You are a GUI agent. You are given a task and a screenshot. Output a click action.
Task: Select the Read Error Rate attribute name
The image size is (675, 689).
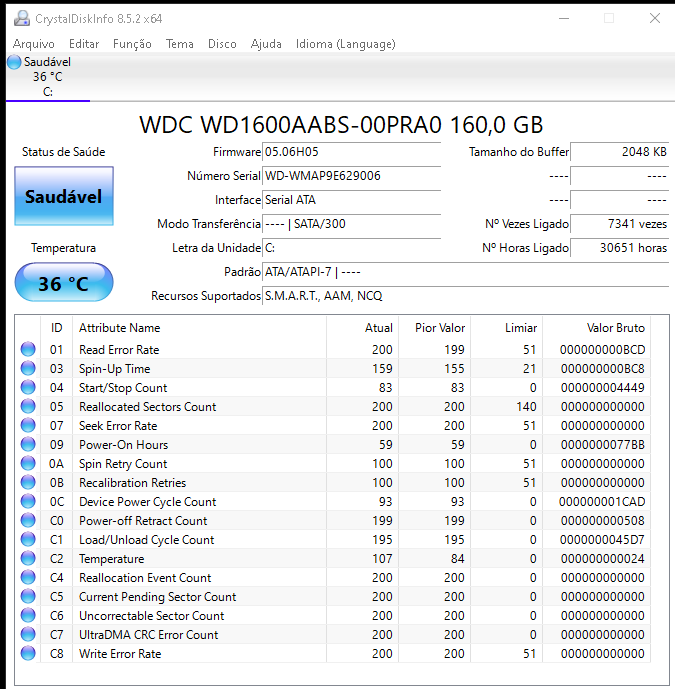pos(119,350)
